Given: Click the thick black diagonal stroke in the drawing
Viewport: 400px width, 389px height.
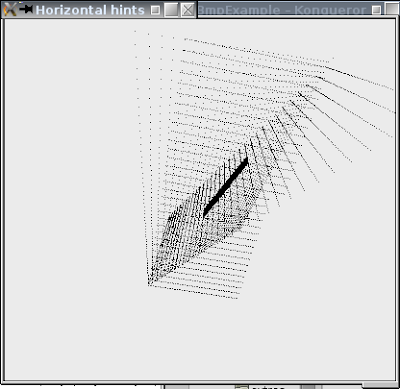Looking at the screenshot, I should point(226,187).
